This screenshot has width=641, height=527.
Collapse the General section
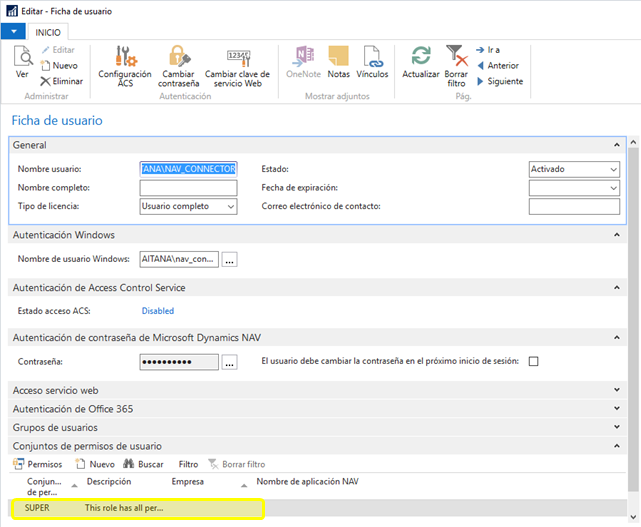(616, 145)
